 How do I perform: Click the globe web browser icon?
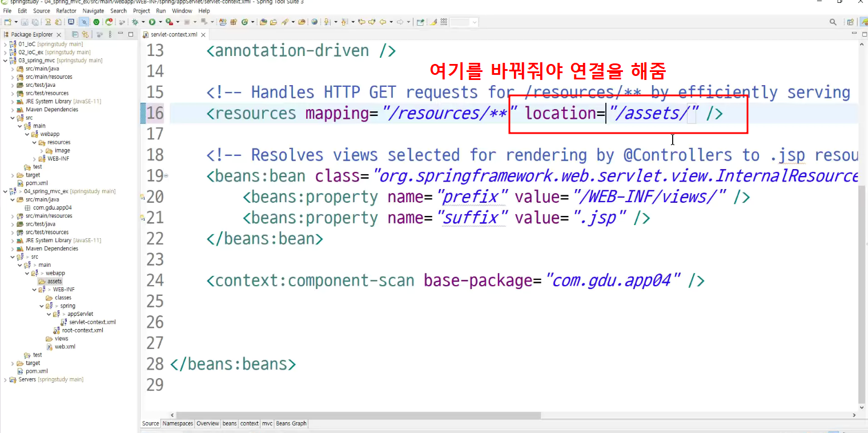pos(315,22)
